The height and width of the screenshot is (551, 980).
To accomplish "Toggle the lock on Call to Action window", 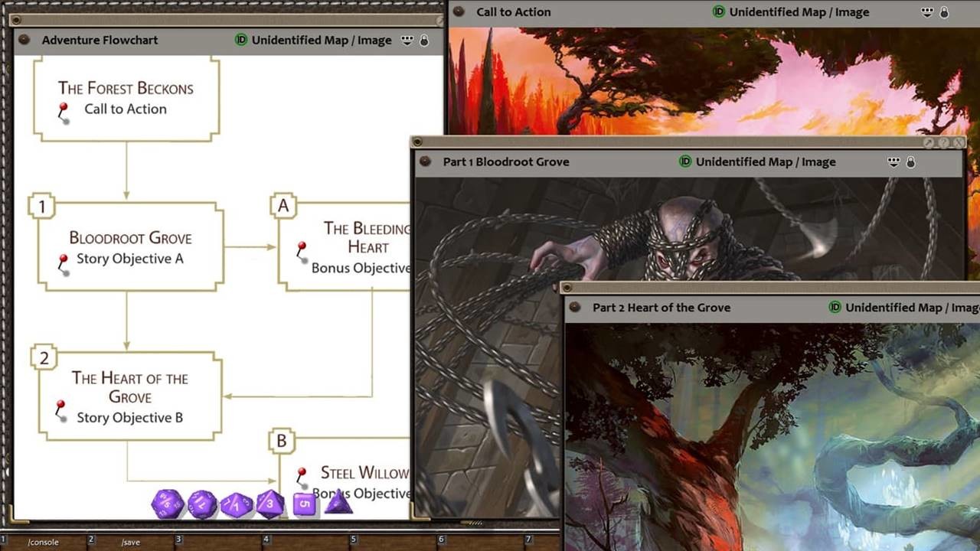I will 945,12.
